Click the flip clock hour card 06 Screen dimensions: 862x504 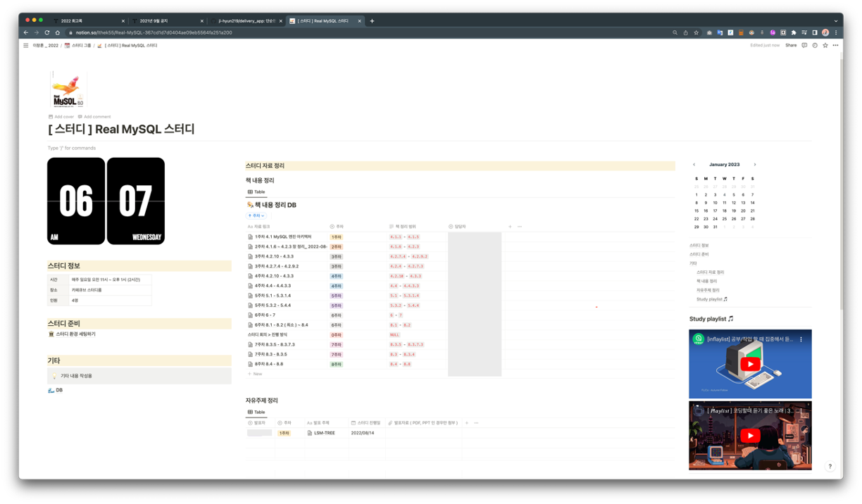pyautogui.click(x=76, y=201)
